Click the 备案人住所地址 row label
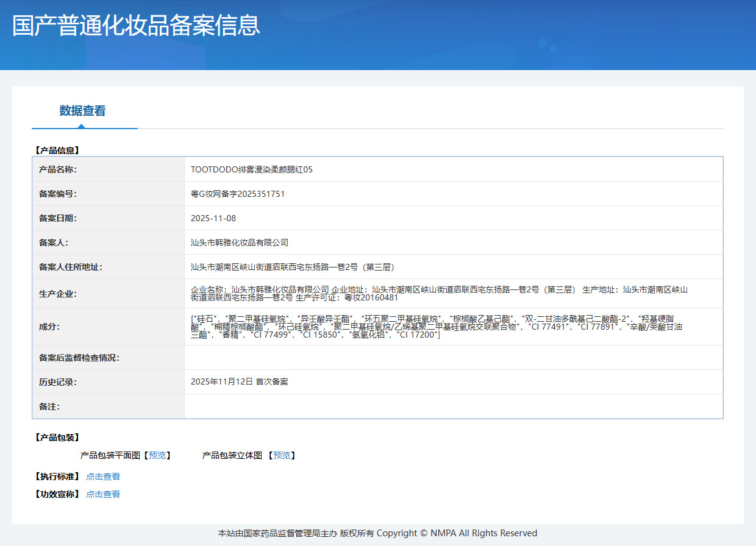The image size is (756, 546). [x=71, y=267]
